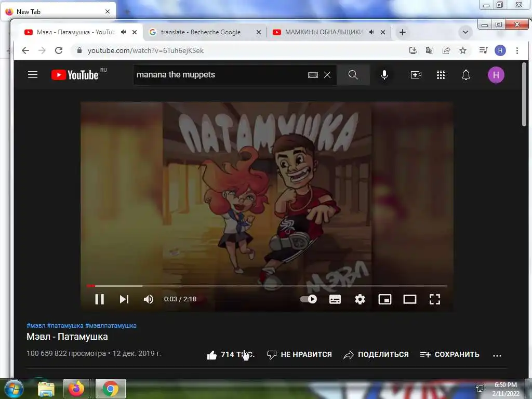Mute the Мэвл - Патамушка tab audio icon

pyautogui.click(x=124, y=32)
